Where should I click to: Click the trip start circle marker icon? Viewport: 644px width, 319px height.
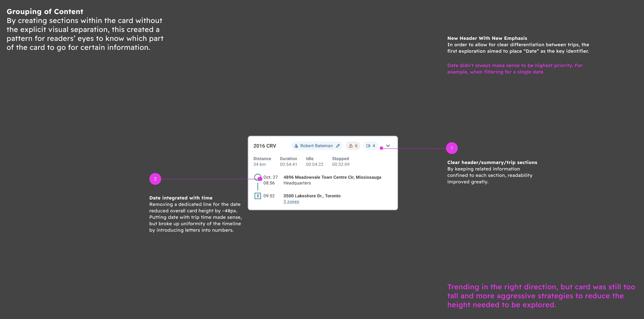(x=257, y=177)
